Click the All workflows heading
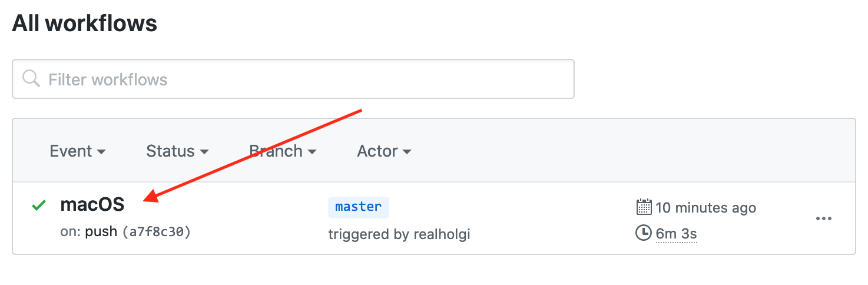Image resolution: width=868 pixels, height=285 pixels. [85, 24]
